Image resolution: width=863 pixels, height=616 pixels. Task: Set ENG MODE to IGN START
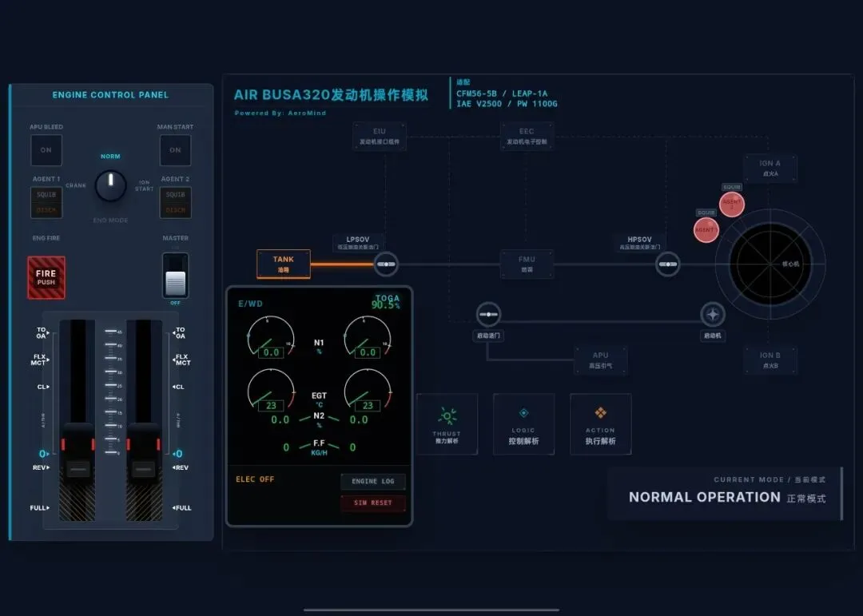click(144, 185)
